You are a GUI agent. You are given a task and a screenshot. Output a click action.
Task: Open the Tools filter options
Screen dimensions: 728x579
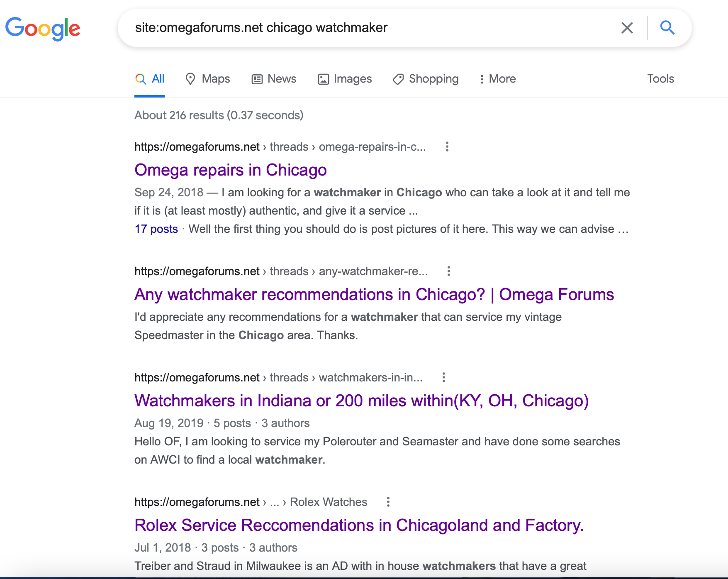tap(660, 79)
